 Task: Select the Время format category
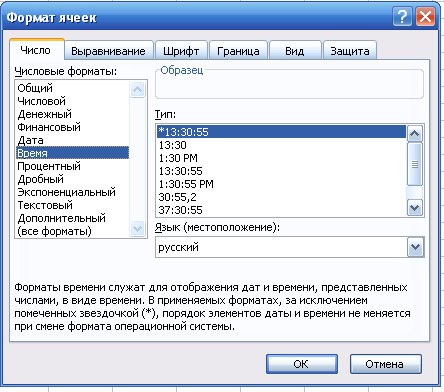72,153
